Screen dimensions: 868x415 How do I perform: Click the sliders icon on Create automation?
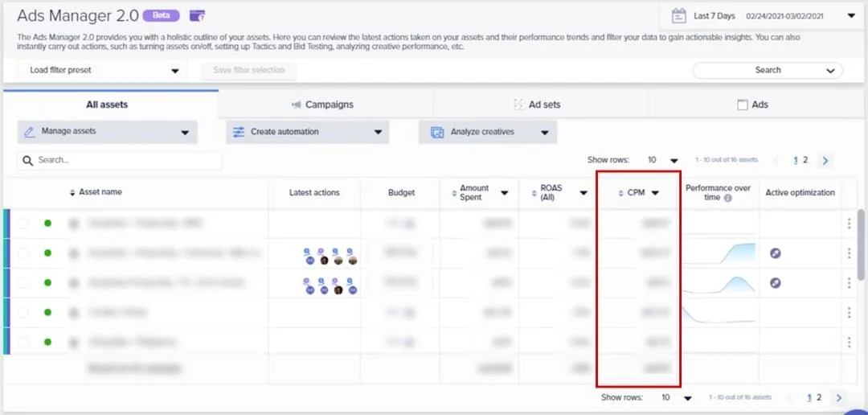tap(239, 132)
